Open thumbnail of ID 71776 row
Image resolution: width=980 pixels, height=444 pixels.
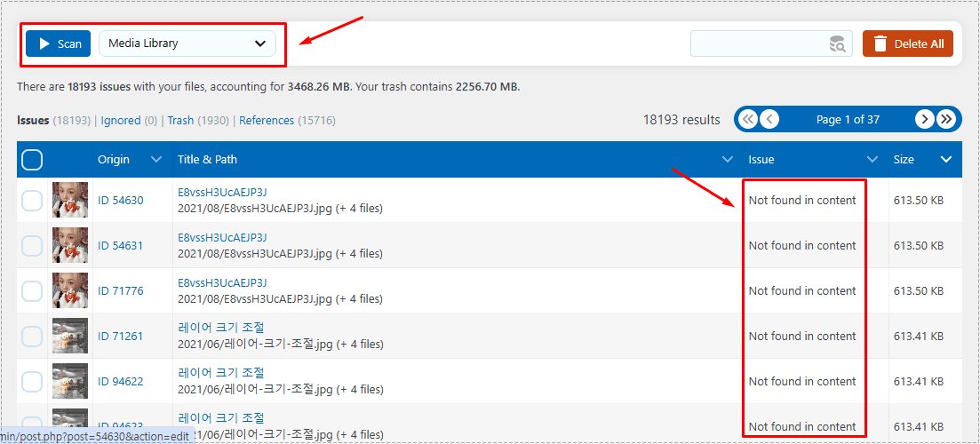(70, 290)
